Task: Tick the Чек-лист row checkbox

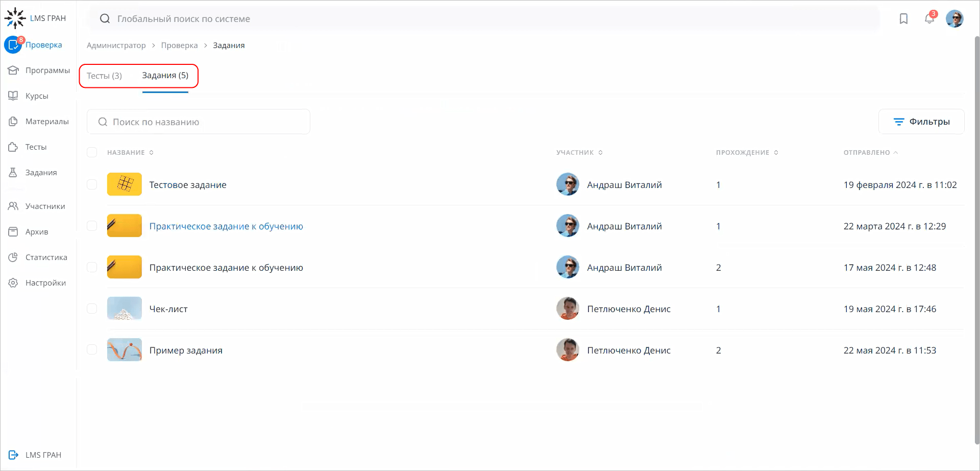Action: (x=92, y=309)
